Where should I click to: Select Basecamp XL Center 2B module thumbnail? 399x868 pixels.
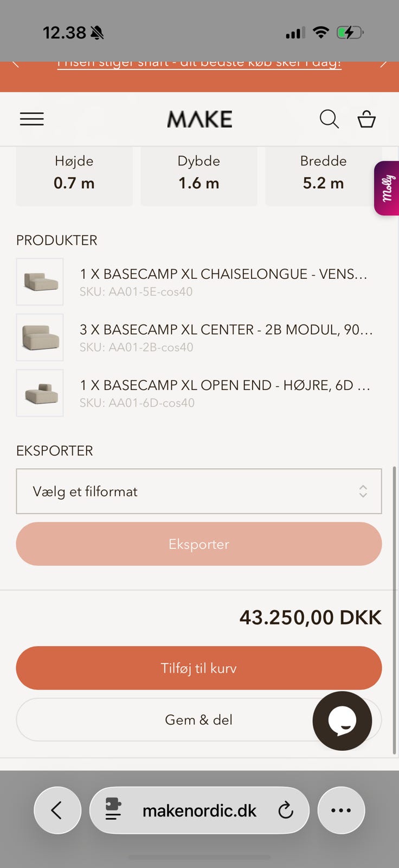[x=40, y=337]
